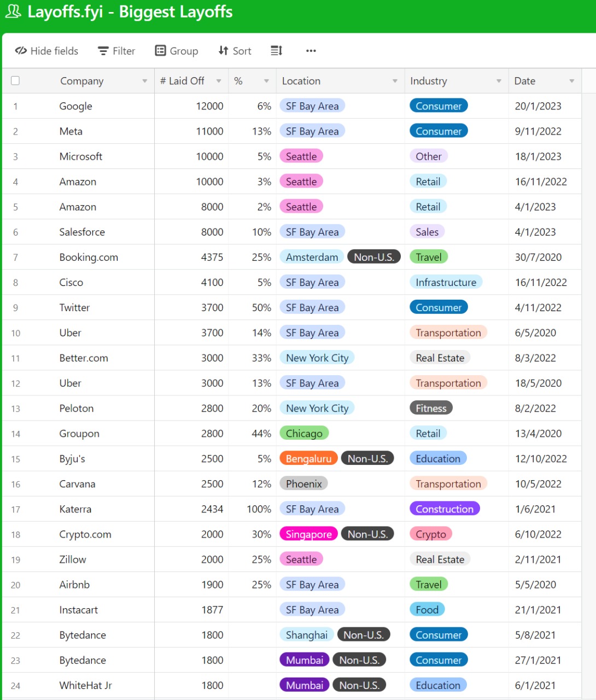Select row number 7 for Booking.com

tap(15, 257)
